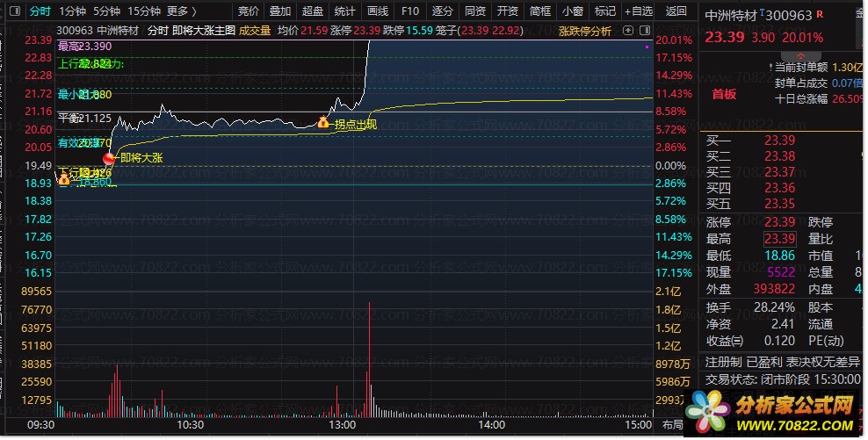This screenshot has height=440, width=868.
Task: Click the 笼子(23.39 22.92) readout
Action: [x=480, y=31]
